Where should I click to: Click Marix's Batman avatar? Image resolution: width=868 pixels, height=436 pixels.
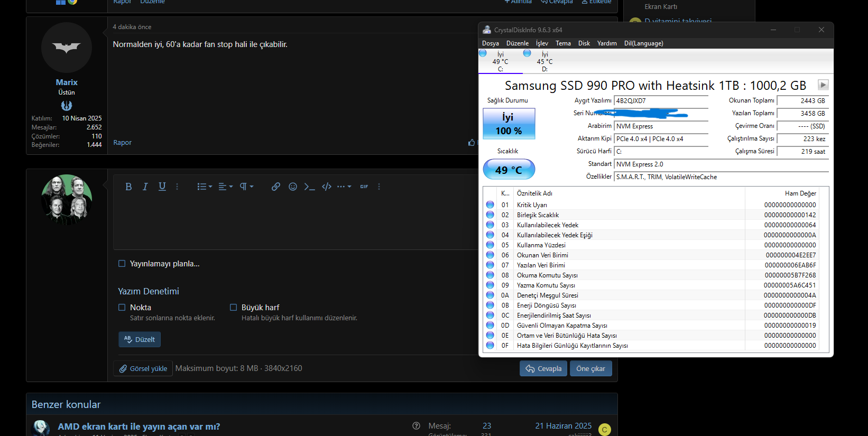(x=67, y=48)
